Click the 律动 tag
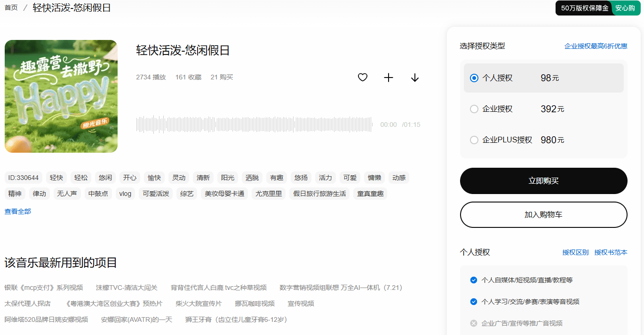This screenshot has height=335, width=644. coord(40,194)
